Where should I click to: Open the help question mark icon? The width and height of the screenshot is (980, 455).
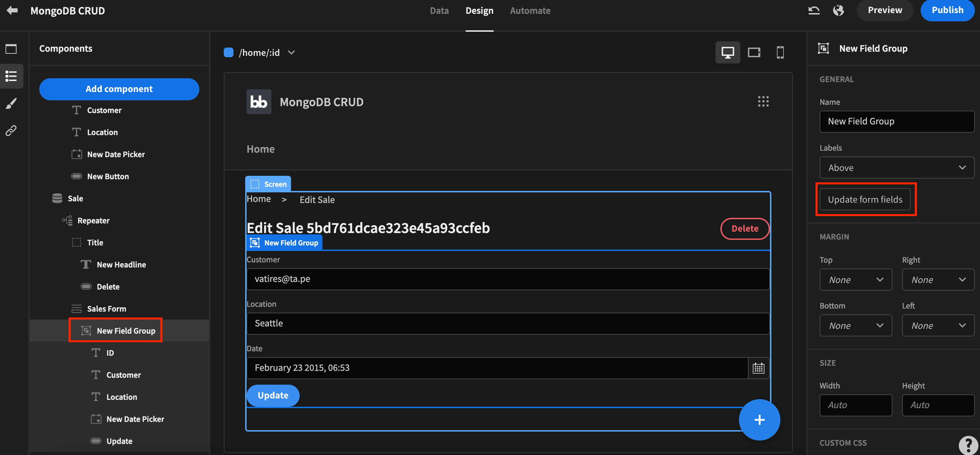pos(968,445)
